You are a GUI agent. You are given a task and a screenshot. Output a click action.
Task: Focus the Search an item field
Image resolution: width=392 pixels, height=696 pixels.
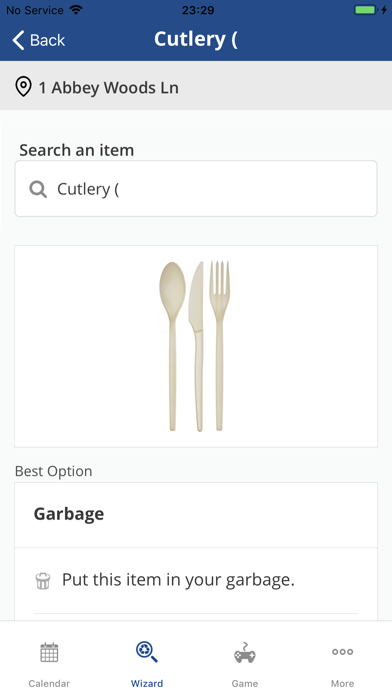tap(196, 189)
